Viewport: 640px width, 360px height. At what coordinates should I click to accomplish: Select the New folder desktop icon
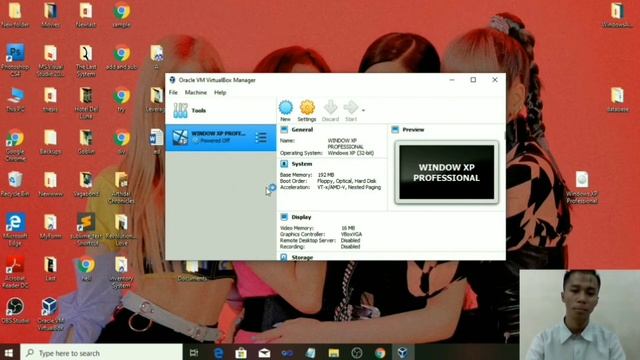pos(15,15)
